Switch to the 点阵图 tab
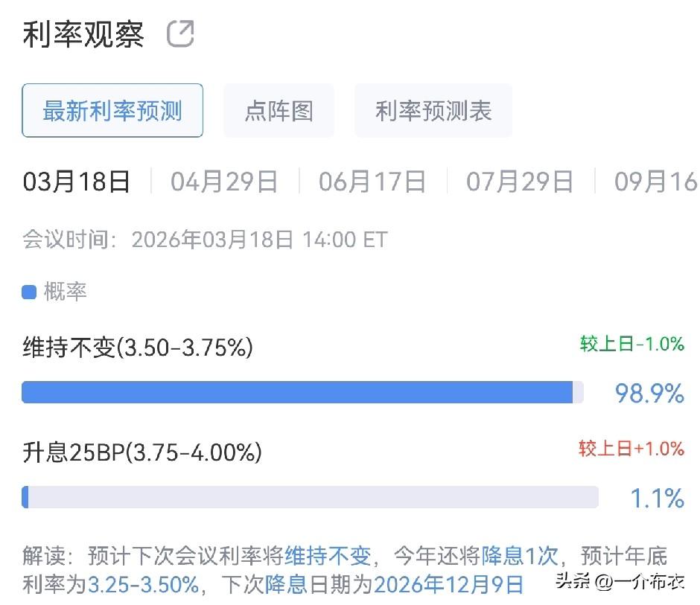The image size is (700, 605). (279, 110)
